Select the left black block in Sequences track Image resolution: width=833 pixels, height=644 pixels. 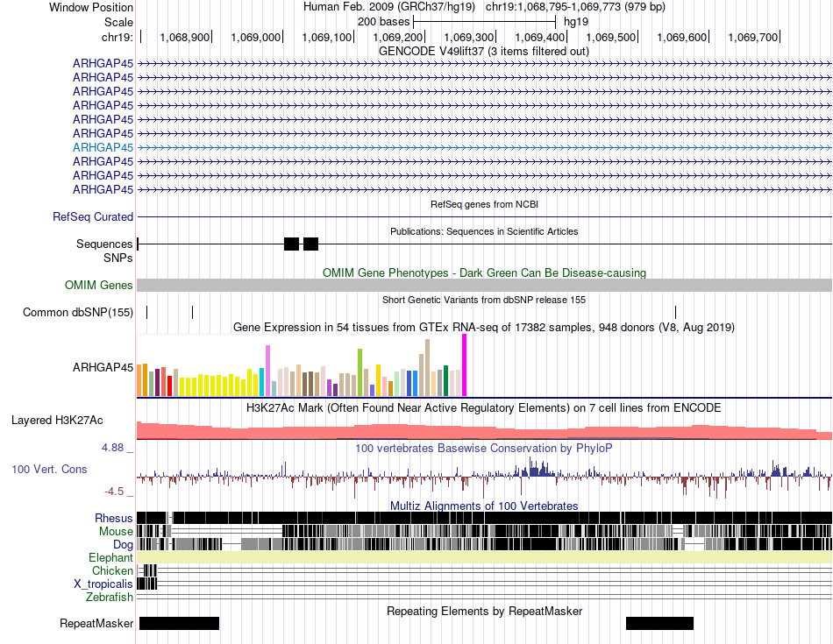click(x=292, y=244)
